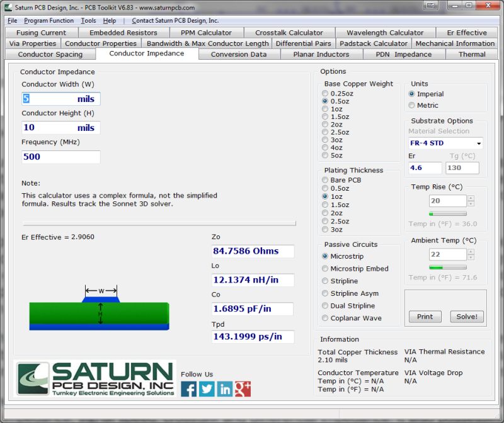The image size is (504, 423).
Task: Go to the Mechanical Information tab
Action: 455,43
